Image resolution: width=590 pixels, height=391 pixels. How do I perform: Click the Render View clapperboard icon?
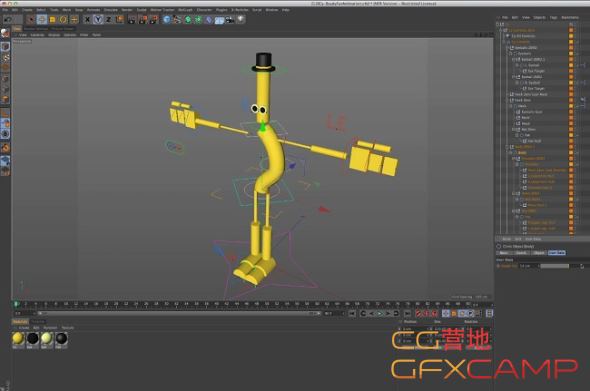coord(132,19)
